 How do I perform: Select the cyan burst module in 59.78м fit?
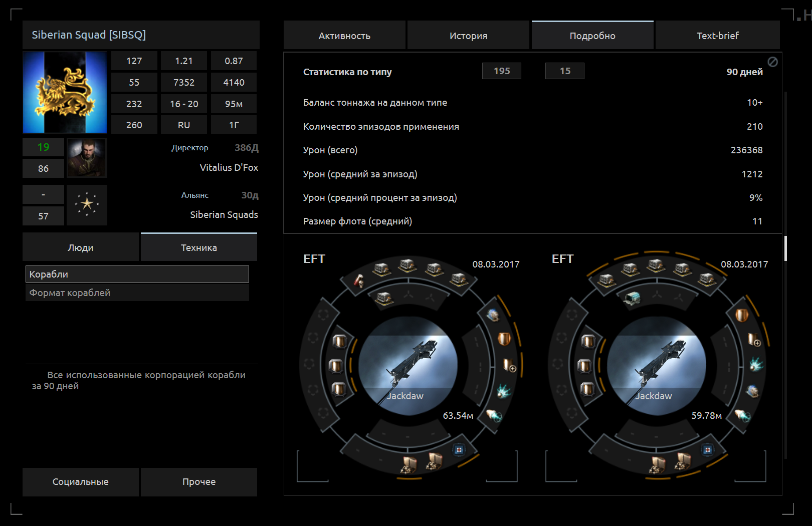coord(756,364)
